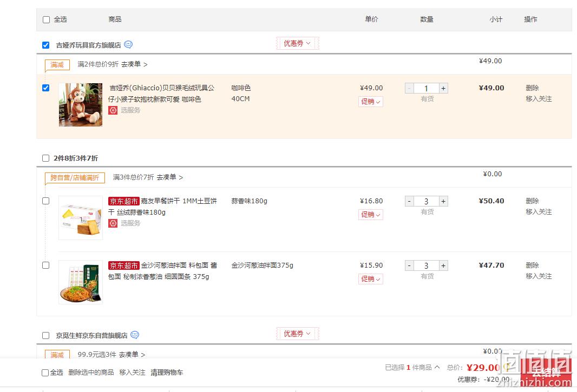Click 移入关注 in bottom bar
Screen dimensions: 577x392
coord(132,373)
